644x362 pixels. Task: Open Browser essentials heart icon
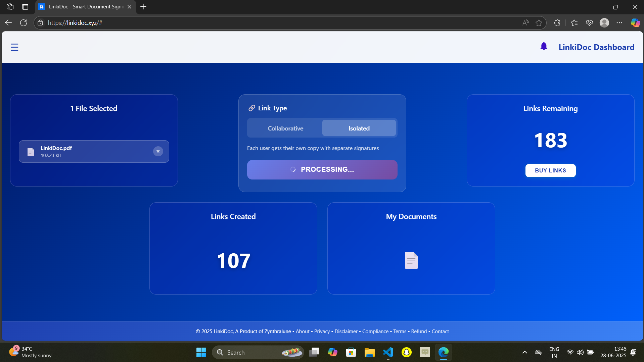pyautogui.click(x=589, y=23)
